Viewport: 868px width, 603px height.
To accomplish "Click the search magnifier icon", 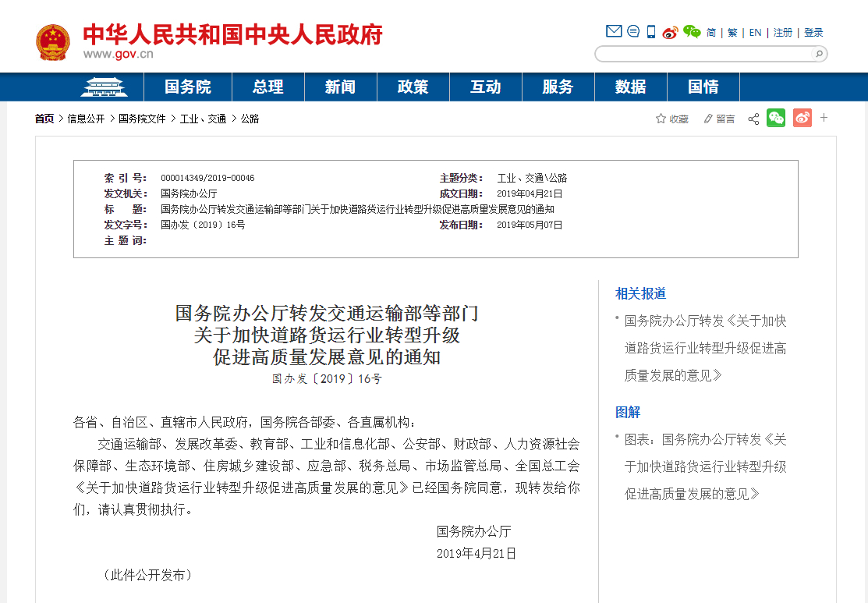I will (x=818, y=54).
